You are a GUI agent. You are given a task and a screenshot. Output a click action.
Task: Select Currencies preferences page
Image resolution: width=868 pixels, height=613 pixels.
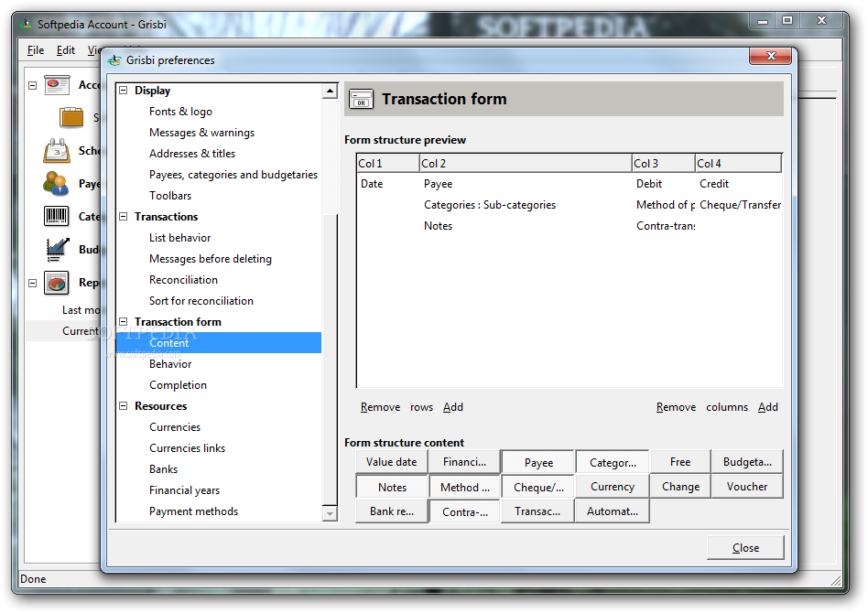click(174, 426)
